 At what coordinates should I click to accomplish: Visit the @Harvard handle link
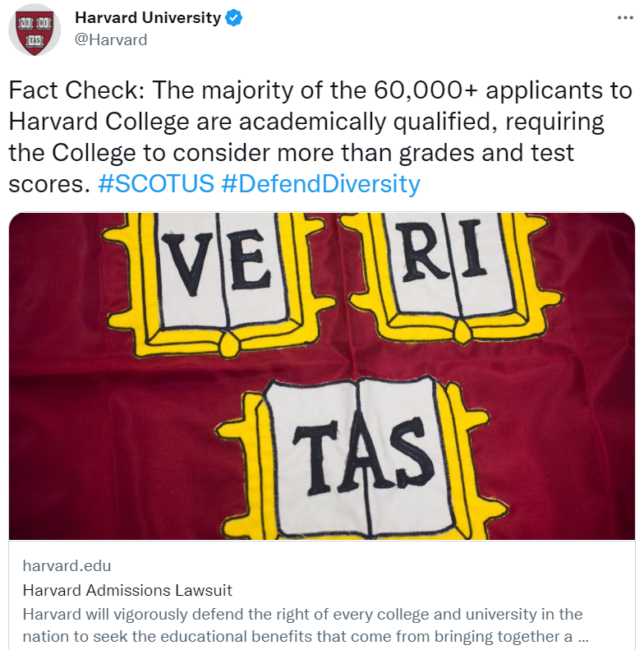(111, 39)
